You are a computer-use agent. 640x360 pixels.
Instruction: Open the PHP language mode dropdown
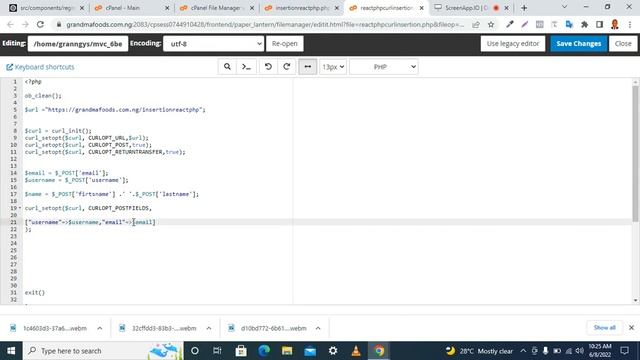(384, 67)
